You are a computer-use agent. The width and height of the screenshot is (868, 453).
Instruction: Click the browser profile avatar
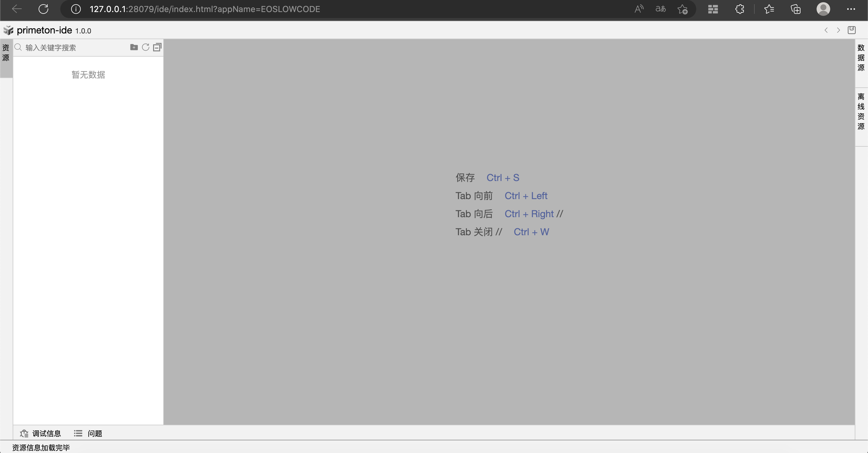tap(823, 9)
